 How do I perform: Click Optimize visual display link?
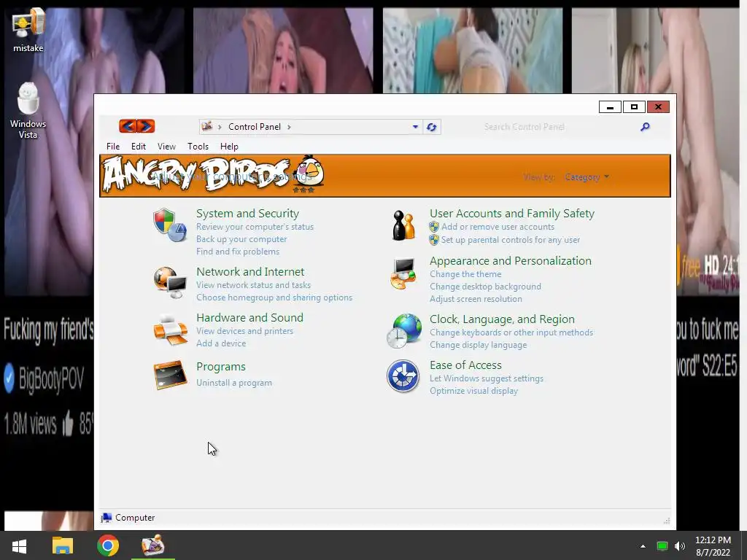click(473, 391)
